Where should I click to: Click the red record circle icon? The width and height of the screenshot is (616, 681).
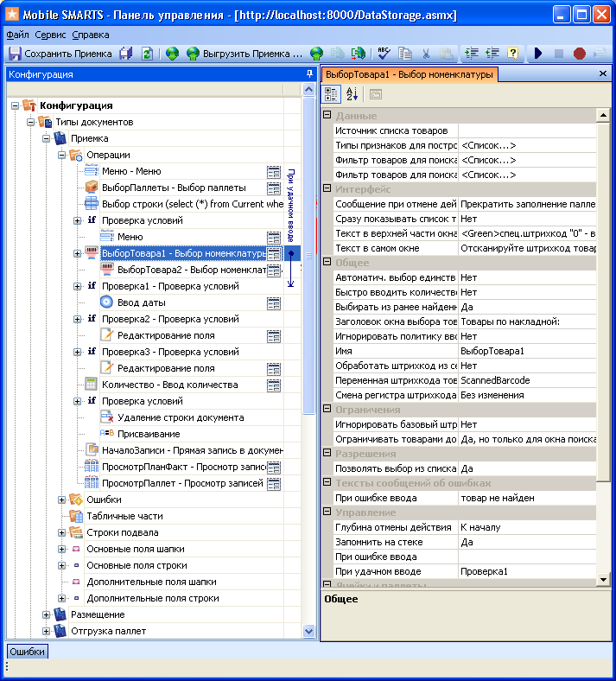579,54
